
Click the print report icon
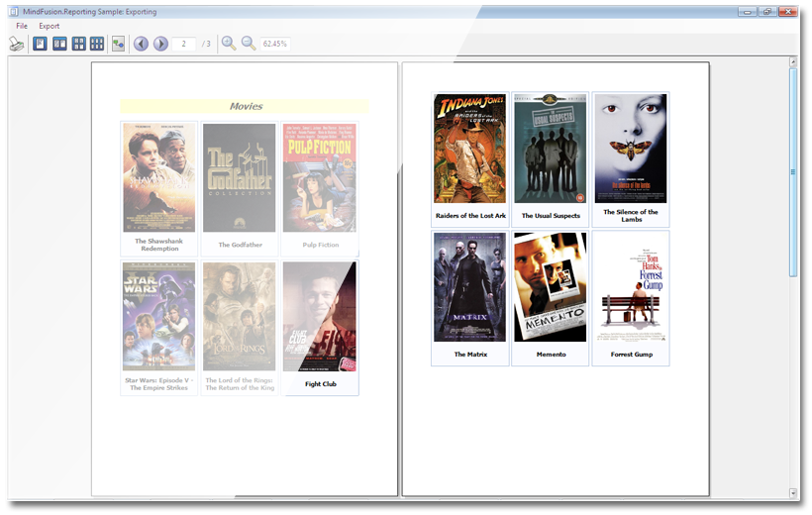(x=16, y=44)
